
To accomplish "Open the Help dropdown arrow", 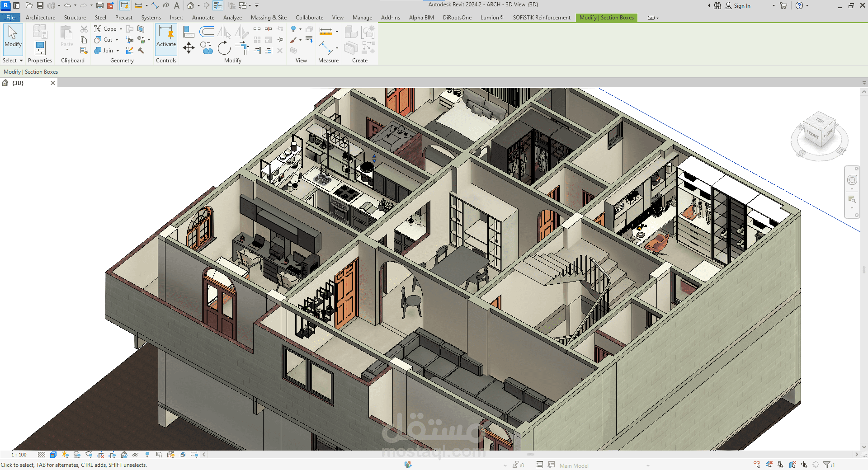I will [807, 6].
